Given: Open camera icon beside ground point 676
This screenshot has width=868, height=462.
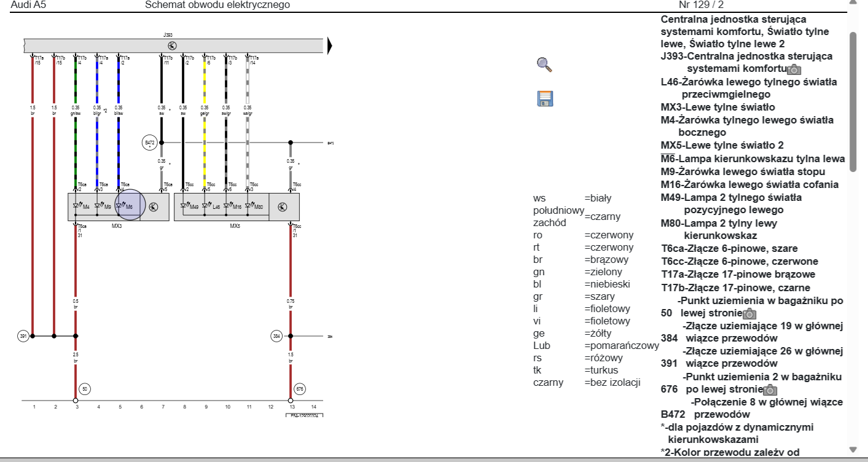Looking at the screenshot, I should 770,390.
